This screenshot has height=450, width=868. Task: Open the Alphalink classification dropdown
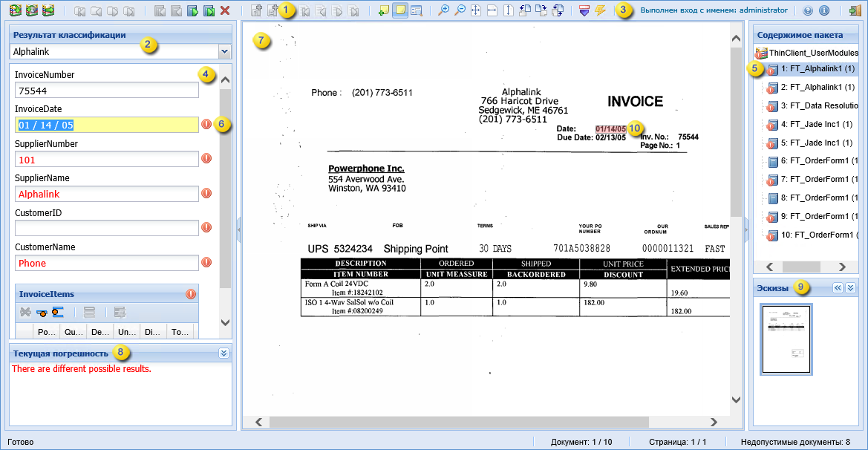(224, 51)
